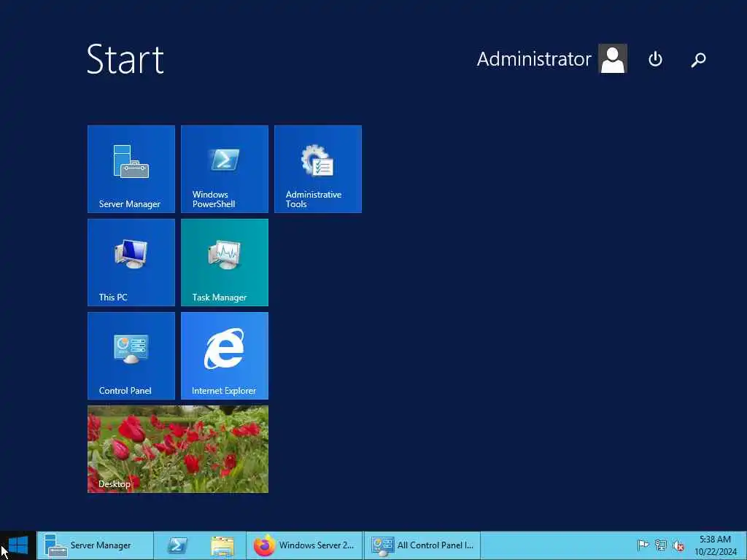Open PowerShell from the taskbar

coord(177,545)
